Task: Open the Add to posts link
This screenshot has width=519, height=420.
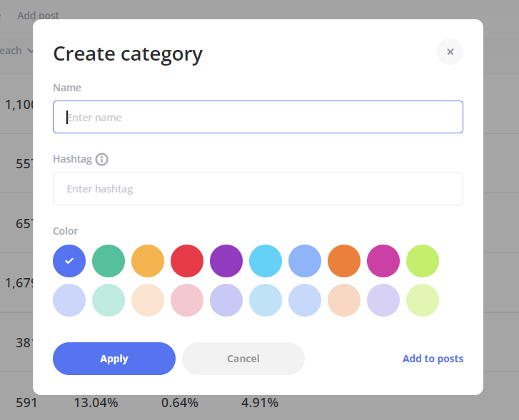Action: tap(433, 359)
